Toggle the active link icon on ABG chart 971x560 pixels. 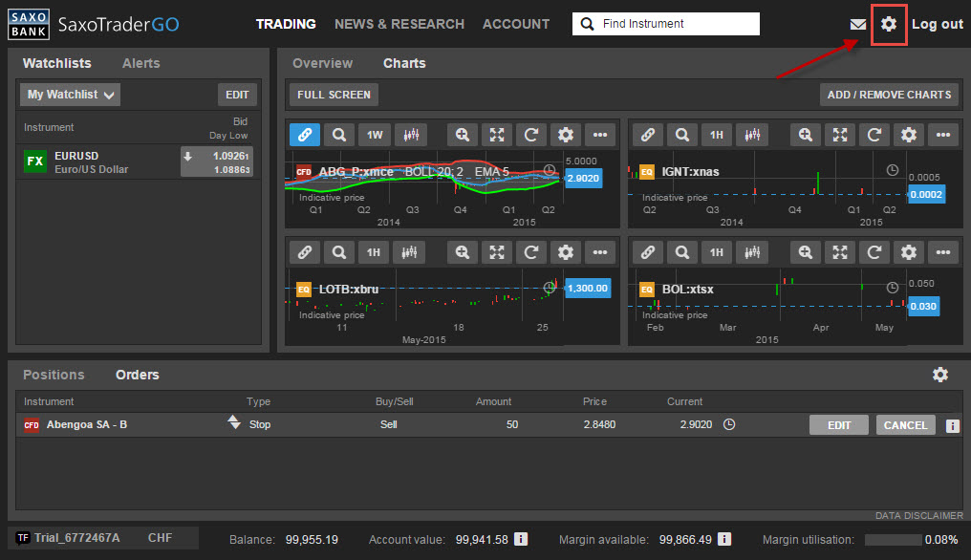pos(304,135)
